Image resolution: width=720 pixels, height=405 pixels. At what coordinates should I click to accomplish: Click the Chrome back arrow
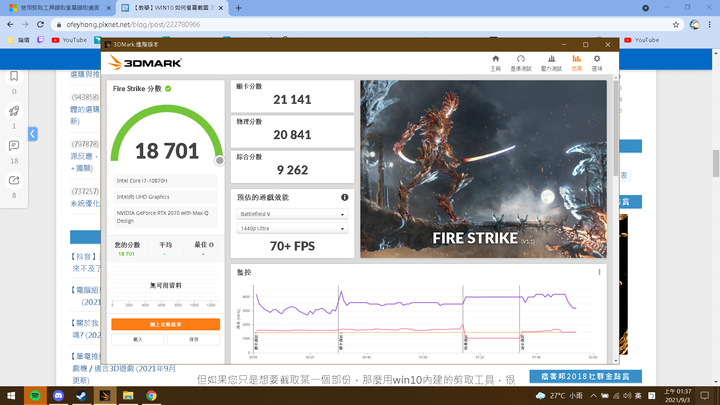tap(11, 24)
